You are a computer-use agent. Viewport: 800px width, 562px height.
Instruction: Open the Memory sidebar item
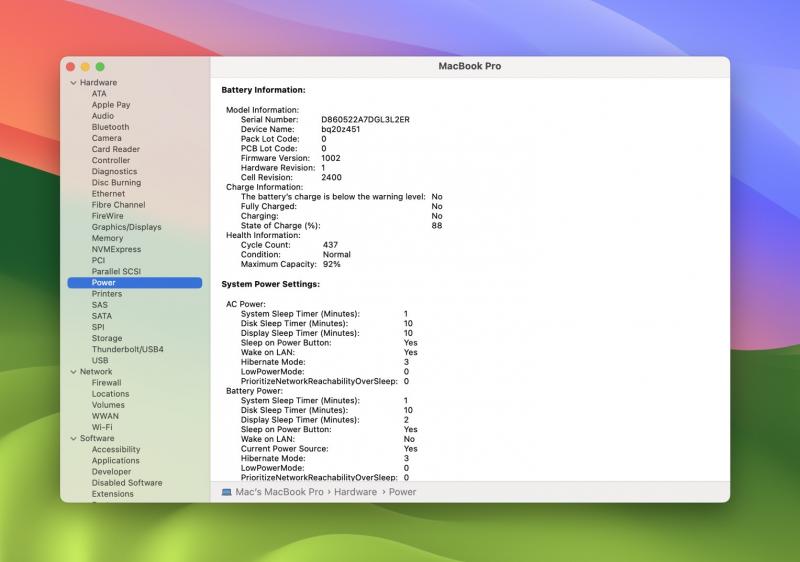tap(107, 238)
